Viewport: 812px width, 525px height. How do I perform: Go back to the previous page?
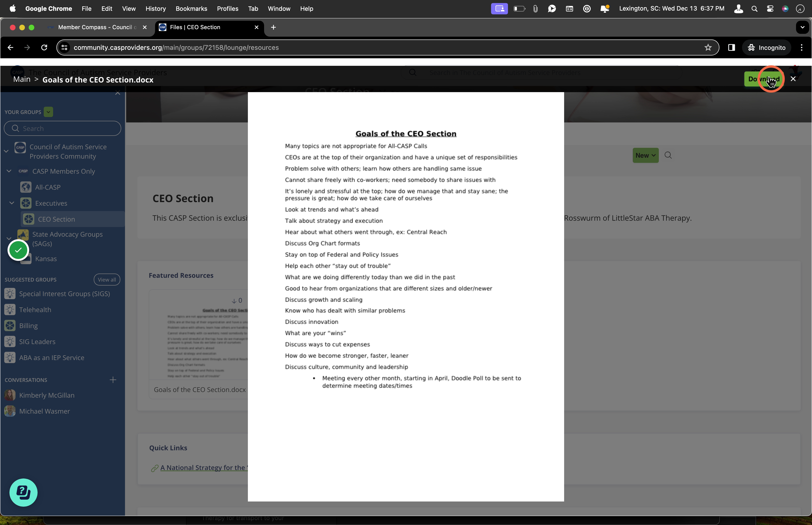[x=11, y=47]
